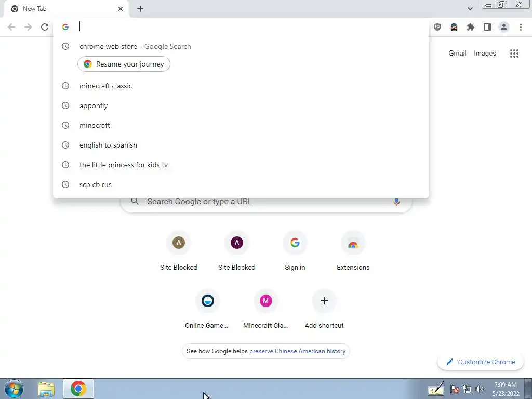The height and width of the screenshot is (399, 532).
Task: Click the Chrome taskbar icon
Action: click(78, 389)
